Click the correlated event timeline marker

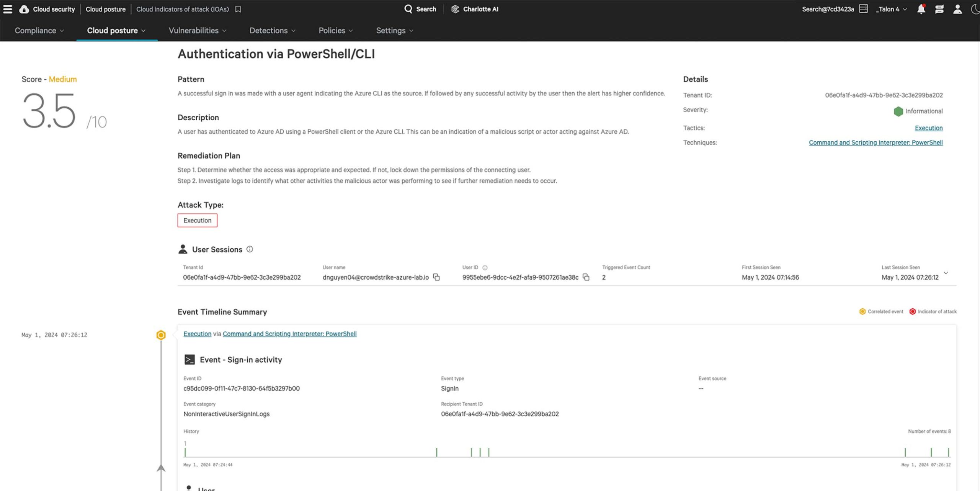click(x=161, y=335)
